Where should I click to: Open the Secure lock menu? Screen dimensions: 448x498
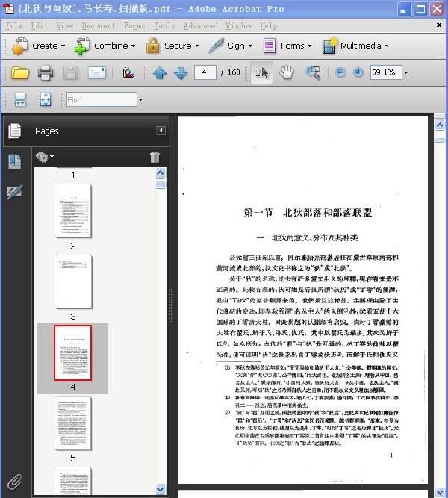[172, 46]
